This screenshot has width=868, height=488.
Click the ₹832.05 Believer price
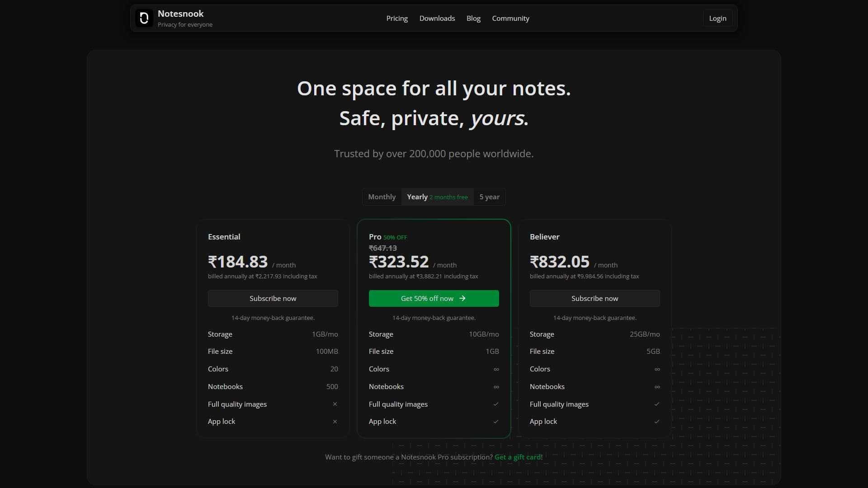pyautogui.click(x=560, y=262)
